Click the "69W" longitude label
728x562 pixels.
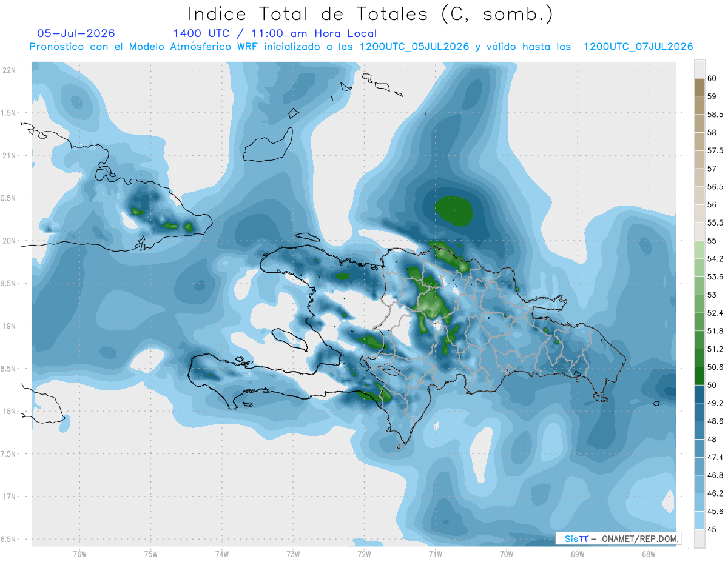coord(578,554)
